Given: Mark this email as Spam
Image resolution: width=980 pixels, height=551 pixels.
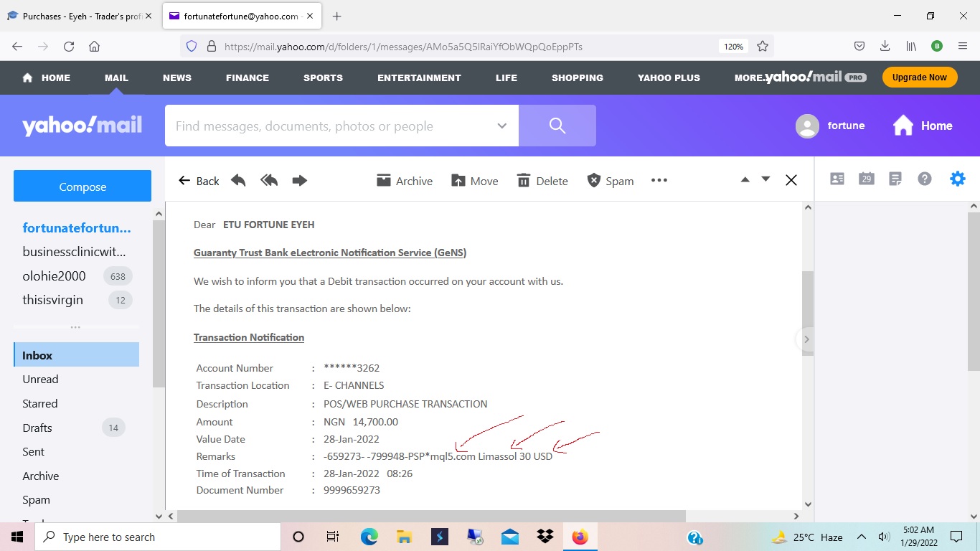Looking at the screenshot, I should 611,181.
